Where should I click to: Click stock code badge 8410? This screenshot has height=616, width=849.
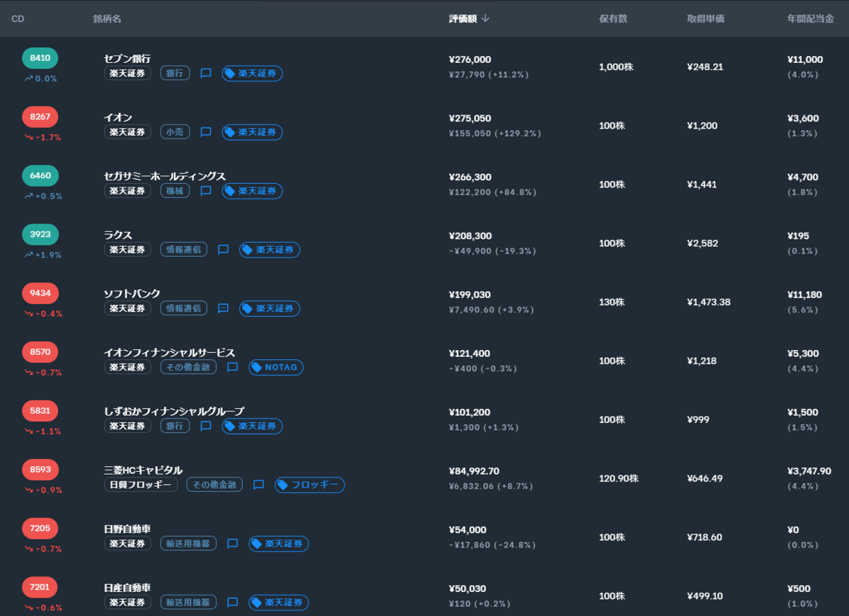click(x=40, y=58)
